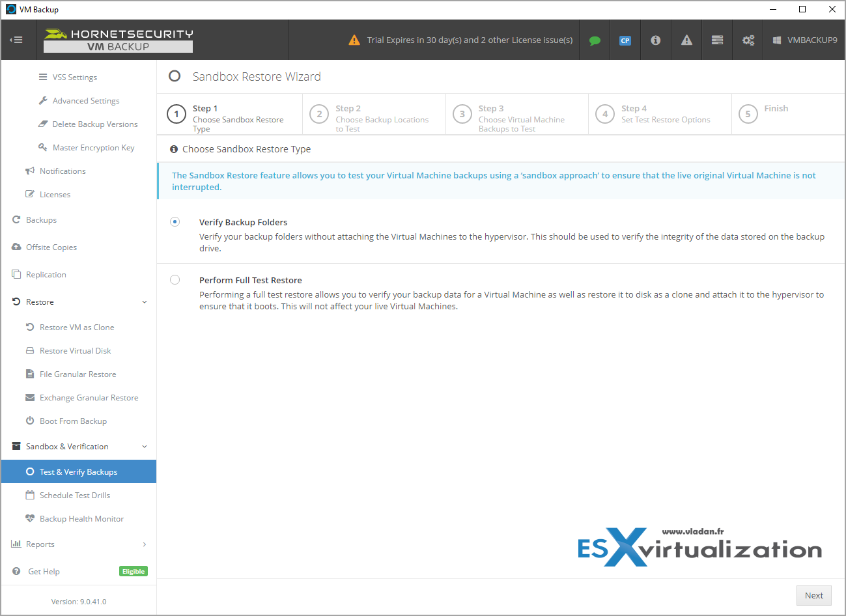Click the File Granular Restore document icon

[30, 374]
